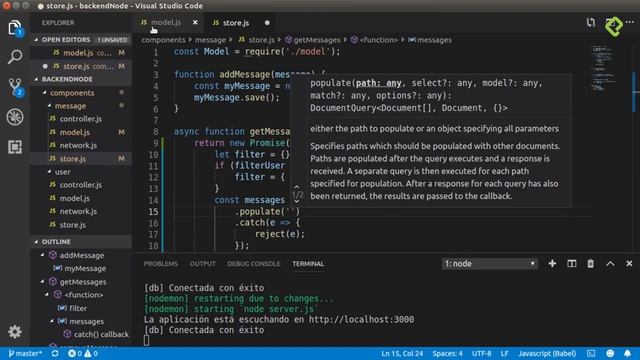Close the model.js editor tab
Screen dimensions: 640x360
[195, 22]
